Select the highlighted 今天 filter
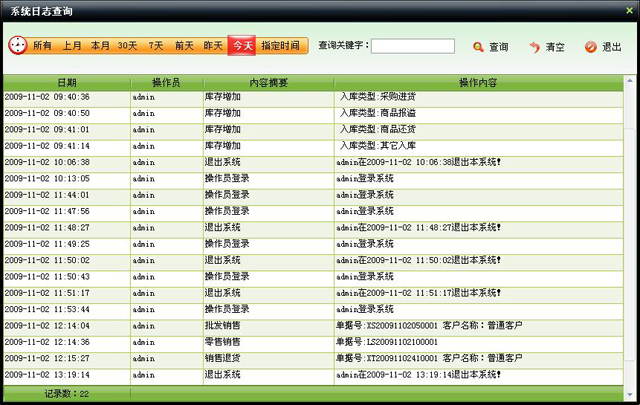The height and width of the screenshot is (405, 640). [x=242, y=46]
